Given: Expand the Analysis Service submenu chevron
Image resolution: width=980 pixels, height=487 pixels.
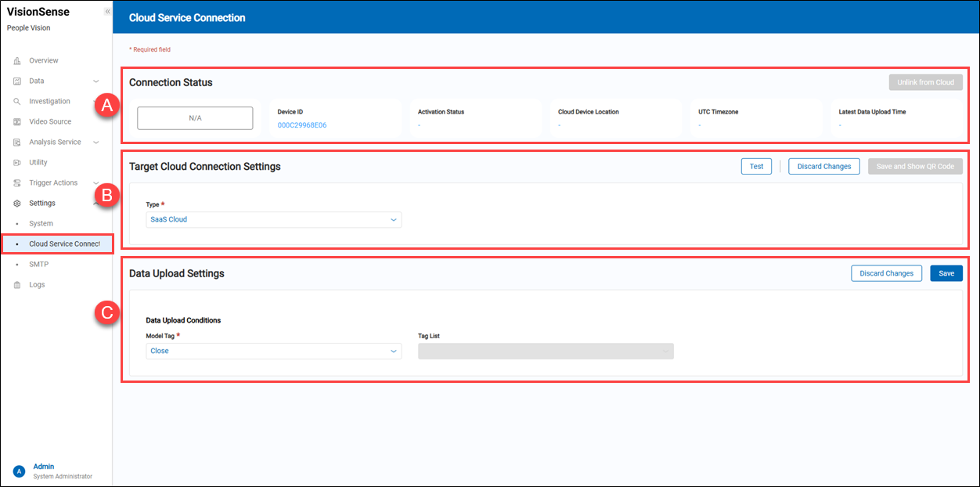Looking at the screenshot, I should [96, 142].
